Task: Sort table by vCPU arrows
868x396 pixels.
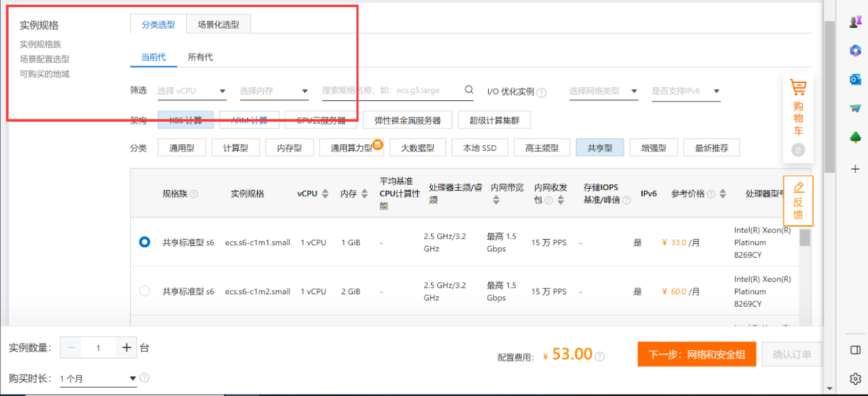Action: pos(325,194)
